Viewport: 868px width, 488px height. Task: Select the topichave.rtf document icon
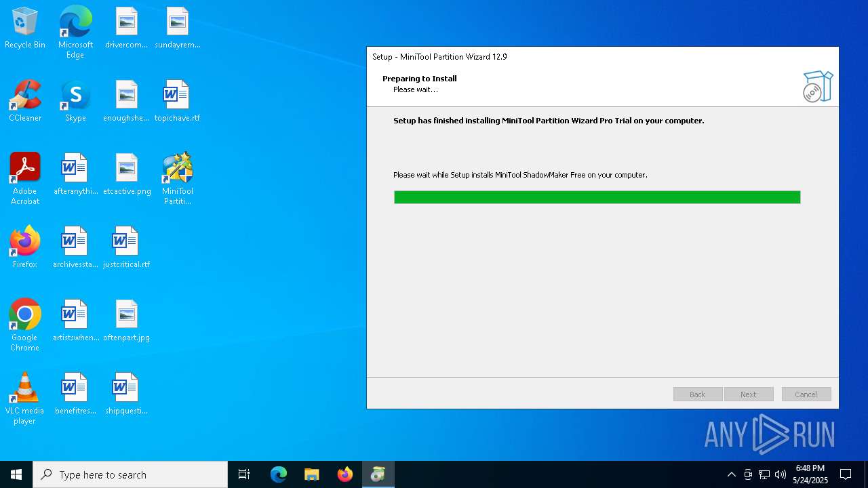point(178,102)
